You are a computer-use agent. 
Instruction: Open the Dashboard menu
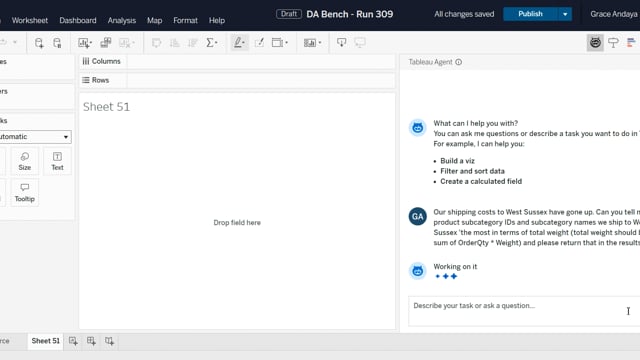pos(78,20)
